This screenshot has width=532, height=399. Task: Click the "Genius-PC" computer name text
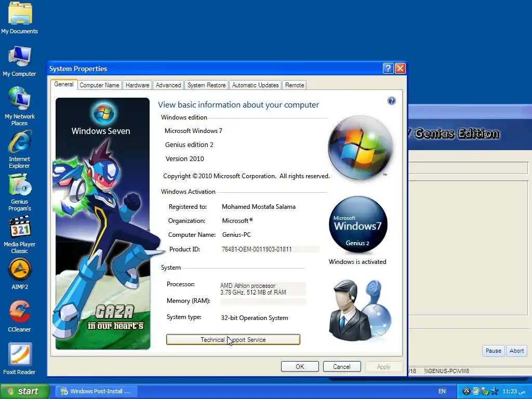pos(236,235)
